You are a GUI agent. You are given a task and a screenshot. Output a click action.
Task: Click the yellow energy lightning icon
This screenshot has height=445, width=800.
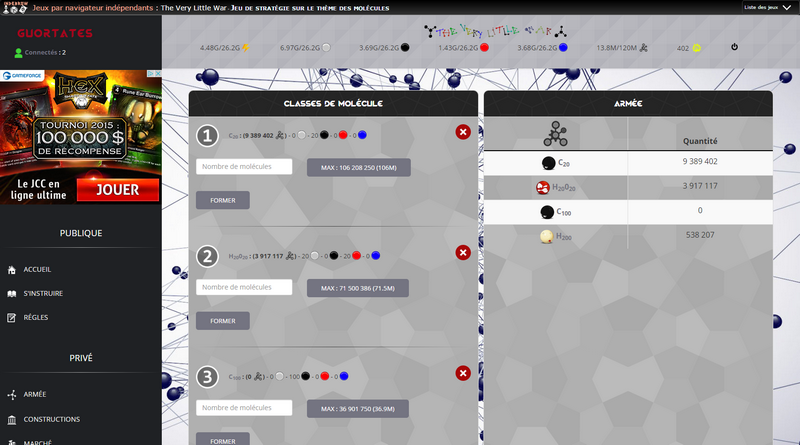245,47
